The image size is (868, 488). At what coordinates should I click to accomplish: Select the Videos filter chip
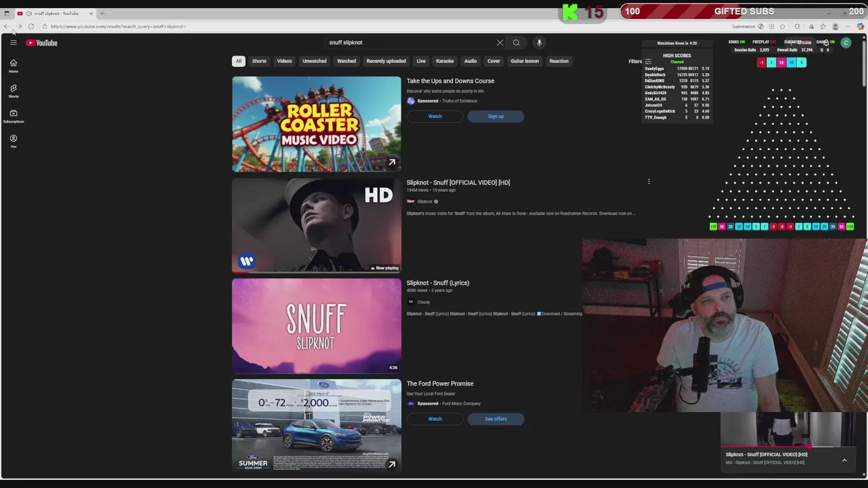point(284,61)
